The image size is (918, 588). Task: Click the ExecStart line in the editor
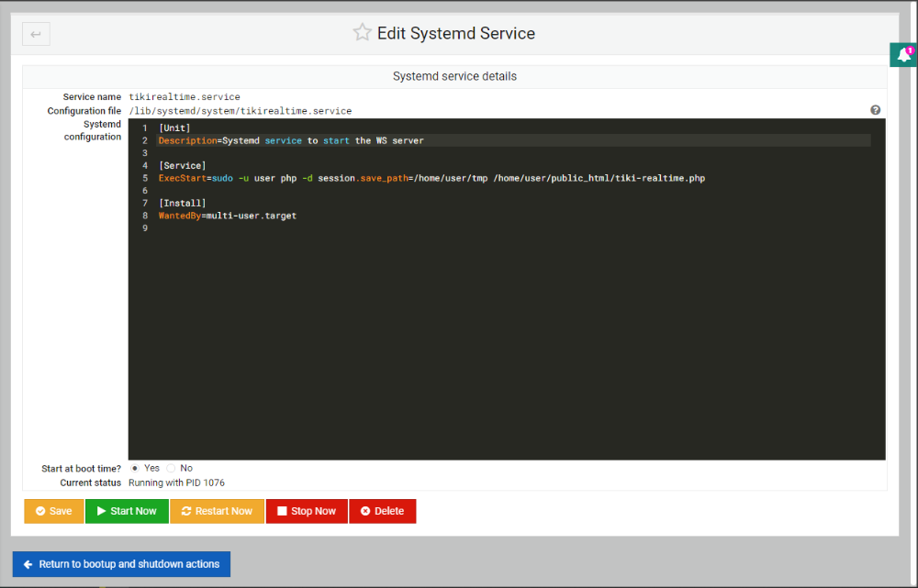coord(431,178)
